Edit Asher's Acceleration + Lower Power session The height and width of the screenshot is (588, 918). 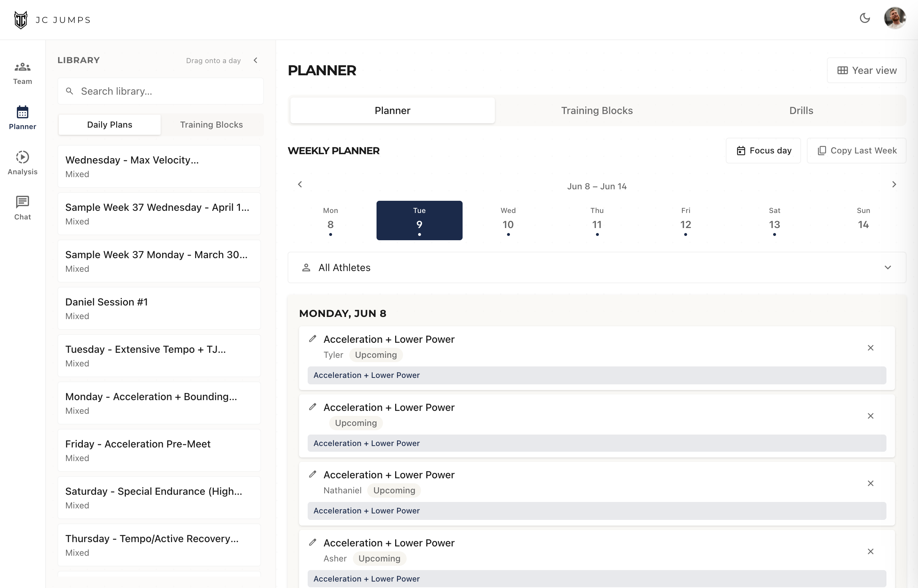312,542
